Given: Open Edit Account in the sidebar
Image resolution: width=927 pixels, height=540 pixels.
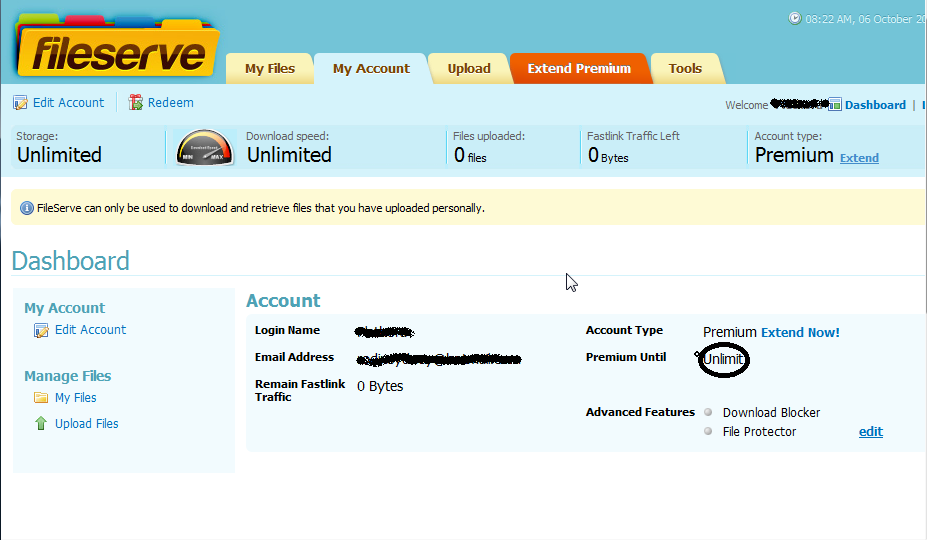Looking at the screenshot, I should tap(90, 329).
